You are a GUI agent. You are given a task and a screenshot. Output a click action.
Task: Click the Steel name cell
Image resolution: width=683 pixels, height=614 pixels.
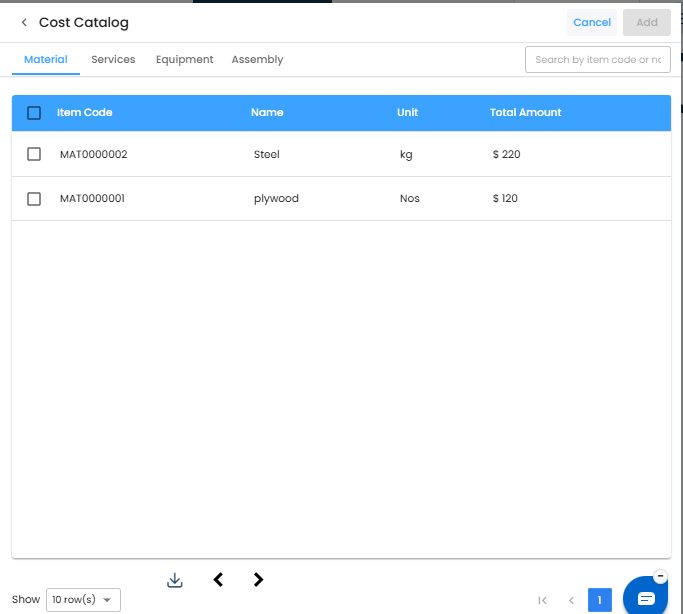pos(267,154)
